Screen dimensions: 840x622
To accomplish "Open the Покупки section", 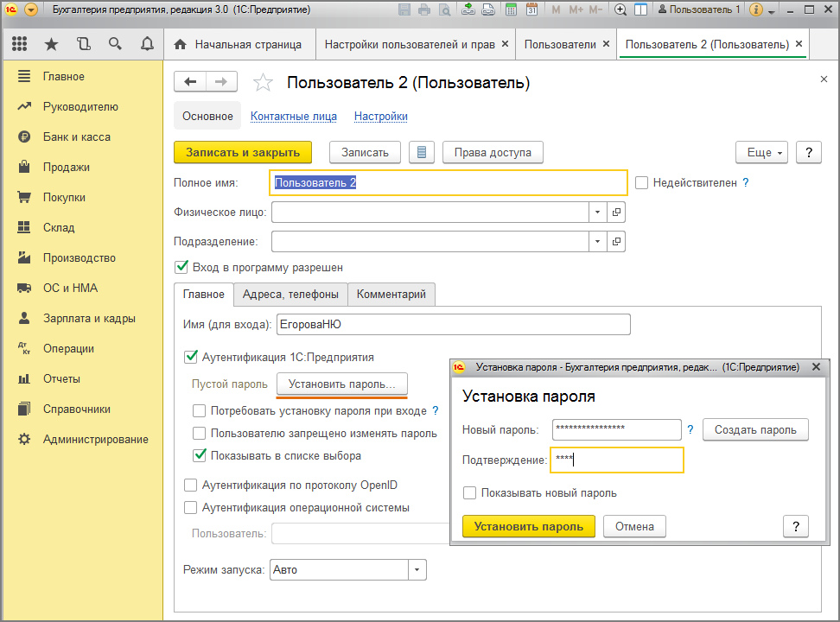I will tap(64, 197).
